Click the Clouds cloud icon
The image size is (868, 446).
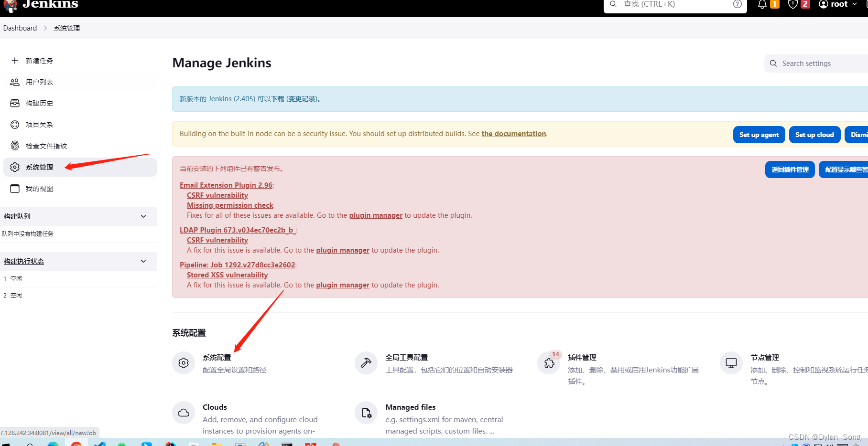[x=184, y=413]
